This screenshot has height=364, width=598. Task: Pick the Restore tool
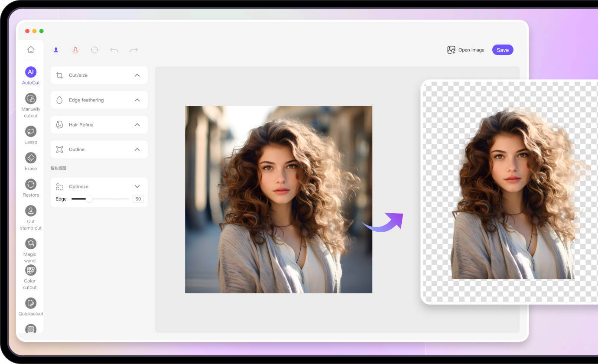point(31,184)
